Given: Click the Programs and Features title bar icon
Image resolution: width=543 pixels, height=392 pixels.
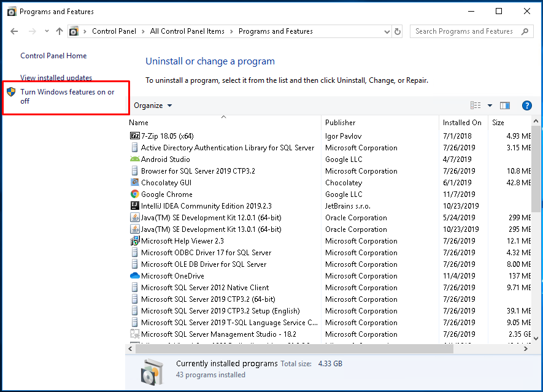Looking at the screenshot, I should (12, 12).
